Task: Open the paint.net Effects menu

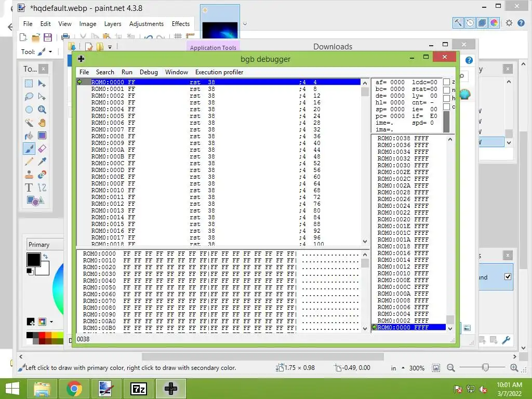Action: click(180, 24)
